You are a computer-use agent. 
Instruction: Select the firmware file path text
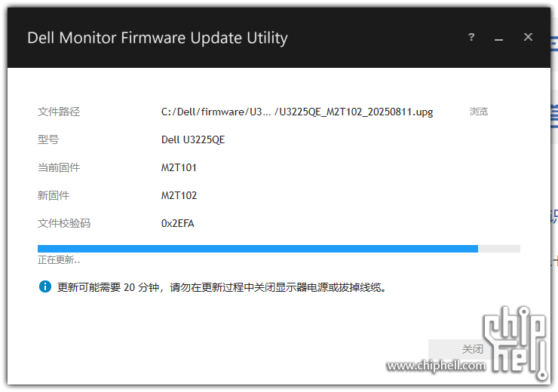[x=297, y=112]
